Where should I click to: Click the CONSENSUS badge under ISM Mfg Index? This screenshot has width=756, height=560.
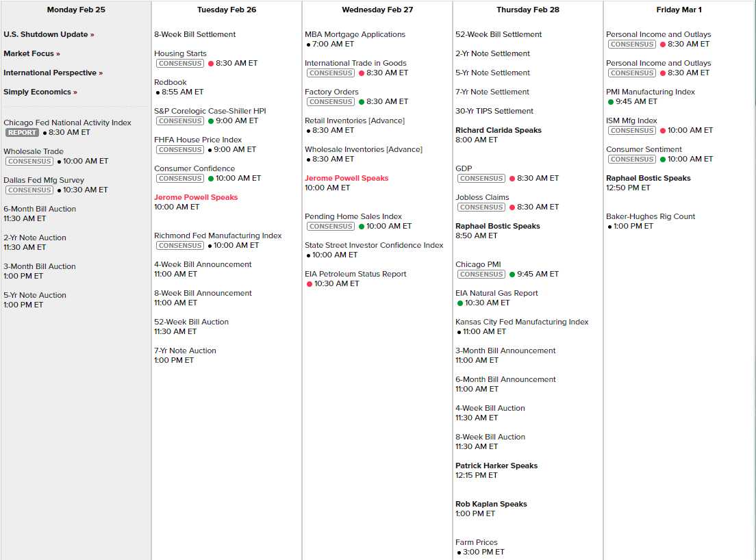632,130
